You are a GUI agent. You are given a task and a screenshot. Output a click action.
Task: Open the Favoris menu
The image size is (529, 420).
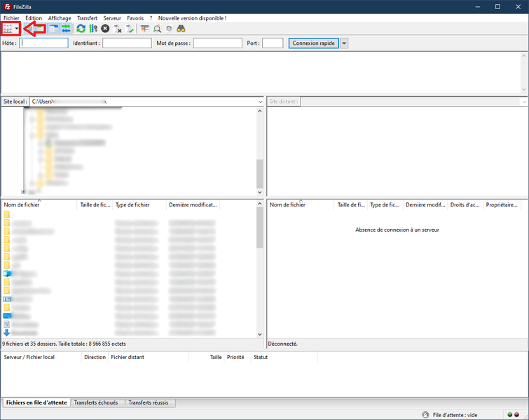pos(135,18)
